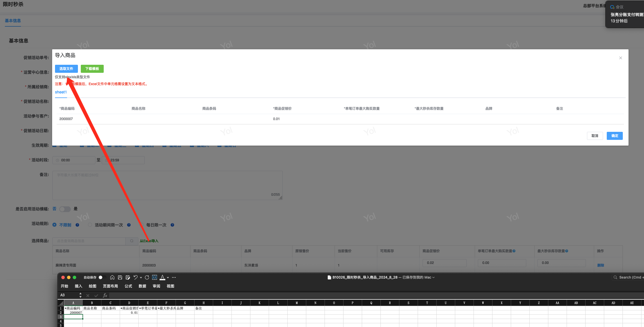Viewport: 644px width, 327px height.
Task: Click the Undo arrow icon in Excel
Action: [136, 277]
